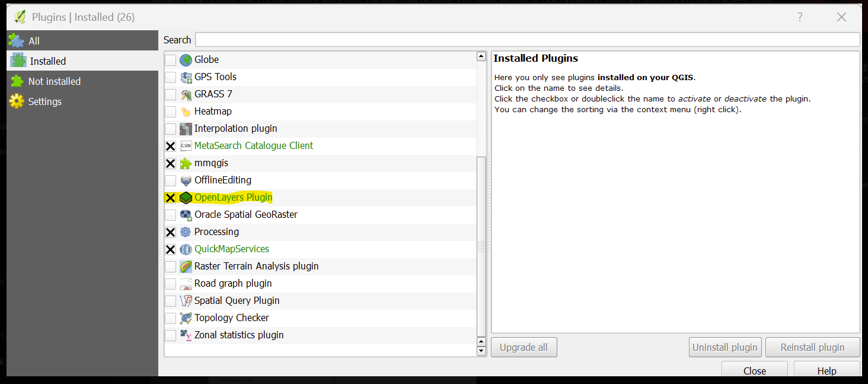Click the MetaSearch CSW icon
The height and width of the screenshot is (384, 868).
186,145
